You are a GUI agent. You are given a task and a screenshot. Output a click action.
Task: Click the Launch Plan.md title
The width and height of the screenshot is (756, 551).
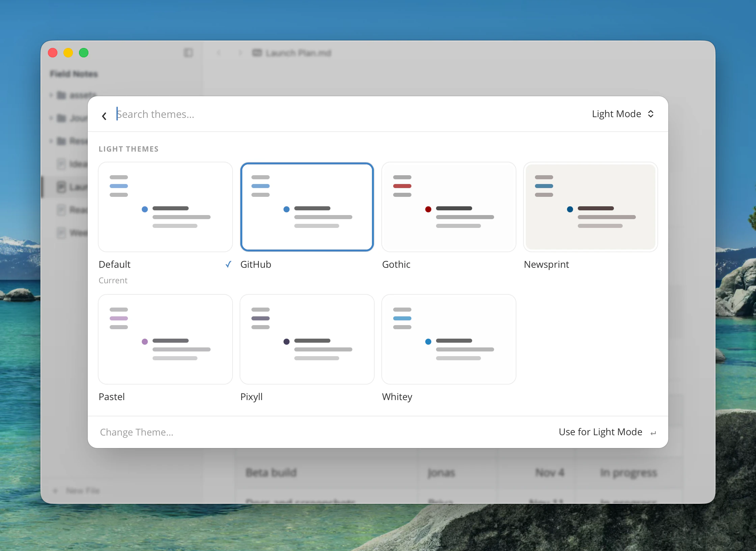click(298, 53)
